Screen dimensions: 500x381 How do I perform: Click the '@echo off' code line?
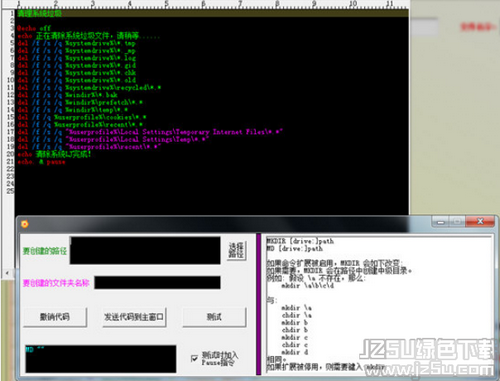pyautogui.click(x=34, y=28)
